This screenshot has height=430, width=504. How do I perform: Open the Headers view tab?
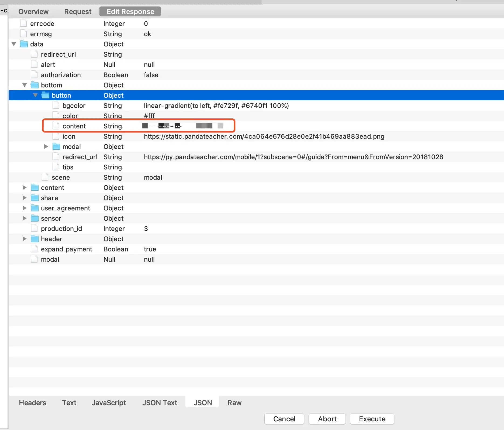[x=33, y=403]
